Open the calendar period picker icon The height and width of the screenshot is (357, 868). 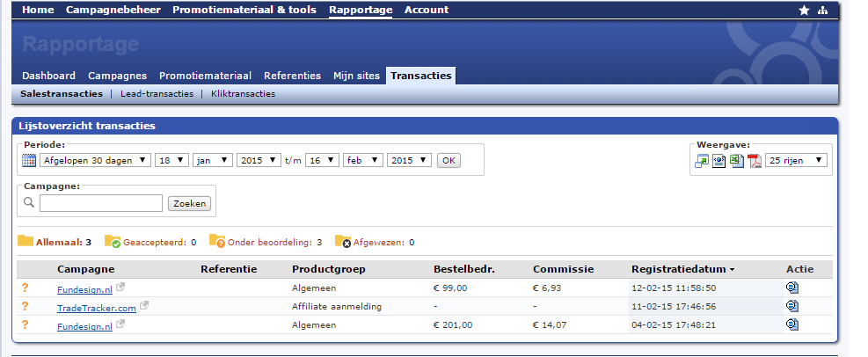coord(29,161)
